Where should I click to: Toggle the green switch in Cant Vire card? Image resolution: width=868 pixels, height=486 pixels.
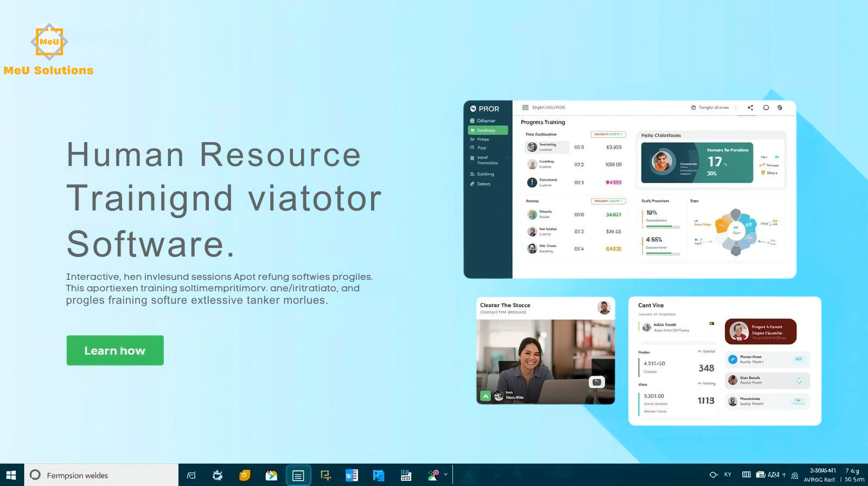712,323
